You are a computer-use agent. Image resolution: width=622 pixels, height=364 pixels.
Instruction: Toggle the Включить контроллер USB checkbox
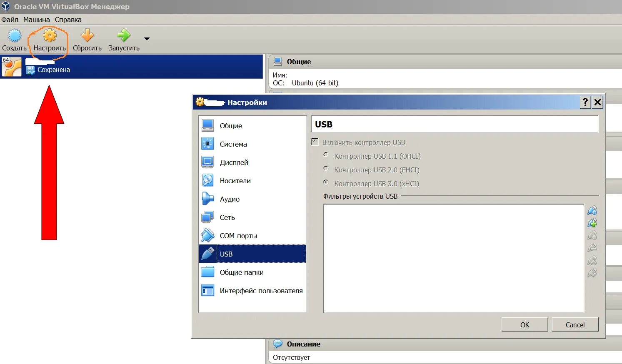(x=315, y=142)
